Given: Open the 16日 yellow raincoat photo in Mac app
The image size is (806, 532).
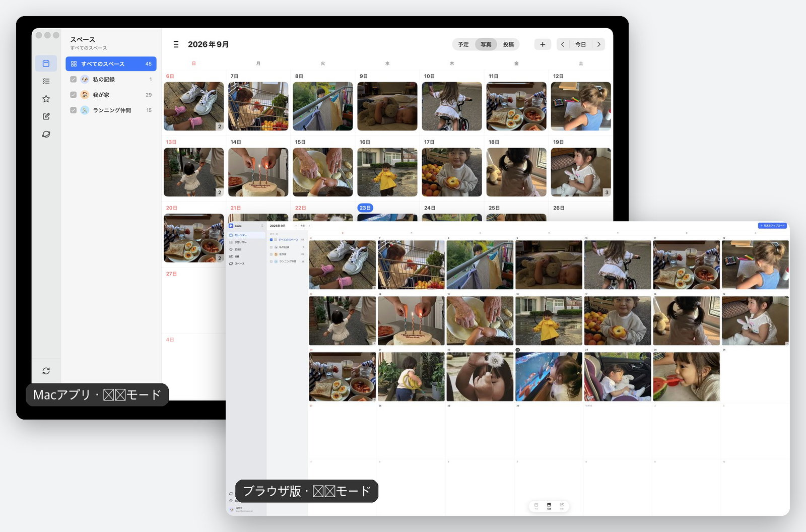Looking at the screenshot, I should point(387,172).
